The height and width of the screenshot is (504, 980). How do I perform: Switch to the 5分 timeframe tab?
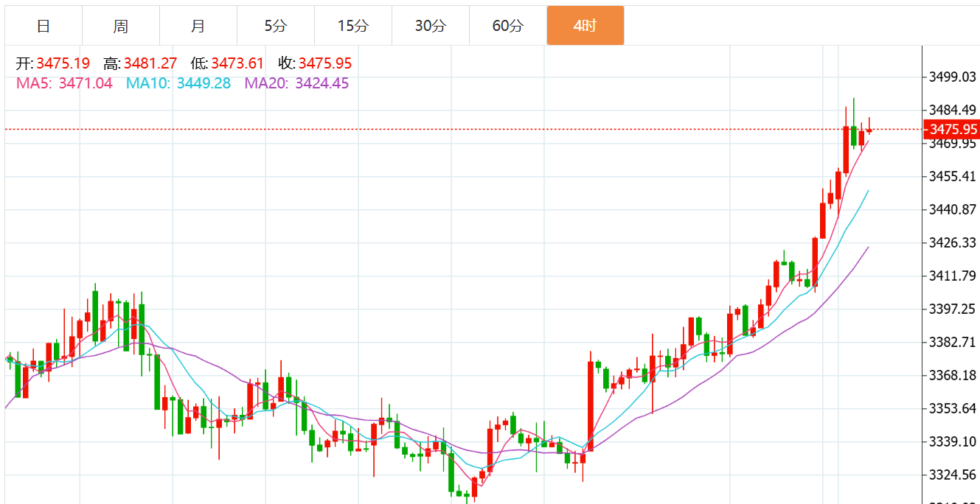(x=276, y=26)
